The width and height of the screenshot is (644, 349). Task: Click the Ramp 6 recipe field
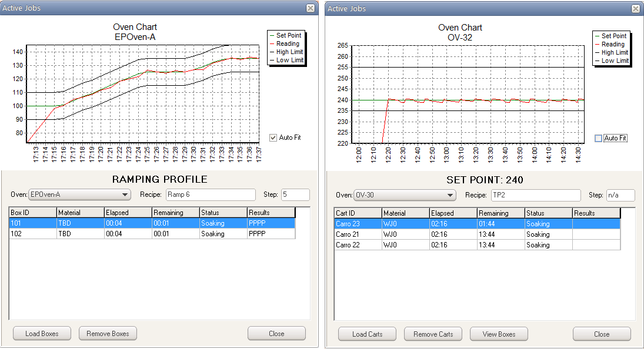pyautogui.click(x=210, y=195)
